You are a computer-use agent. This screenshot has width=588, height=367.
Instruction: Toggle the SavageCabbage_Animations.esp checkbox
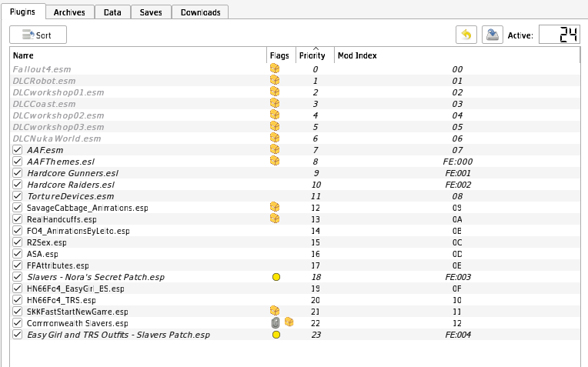(17, 208)
